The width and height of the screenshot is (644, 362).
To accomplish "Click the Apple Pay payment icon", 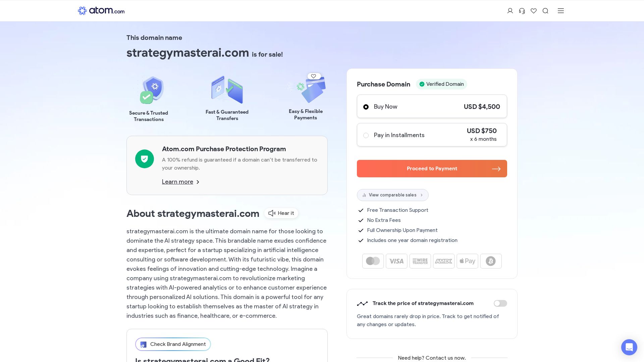I will 467,261.
